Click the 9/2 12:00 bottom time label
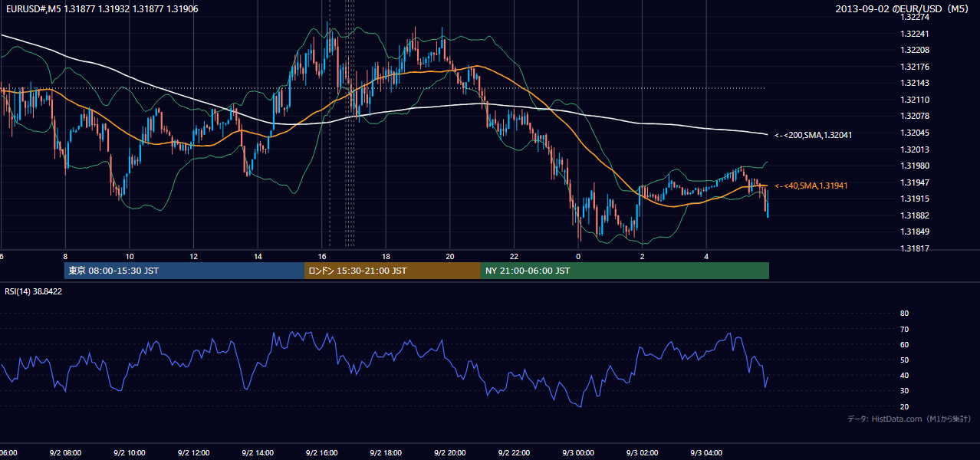Image resolution: width=980 pixels, height=460 pixels. [193, 452]
